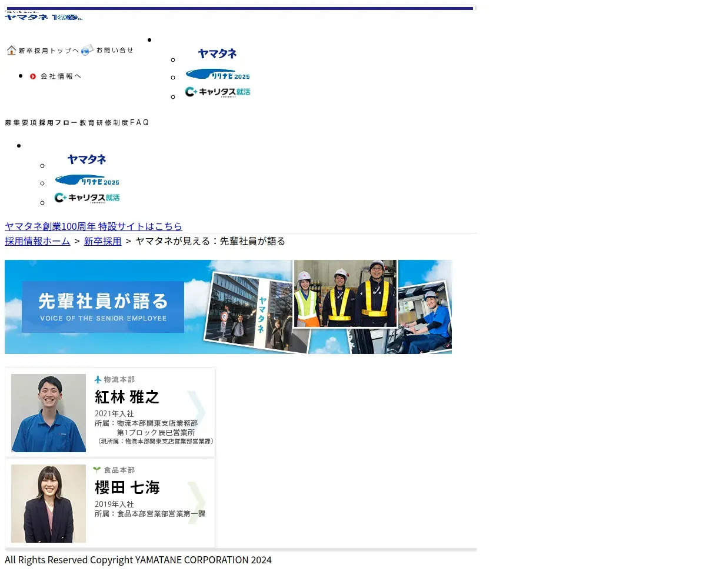Click キャリタス就活 logo below the 募集要項 menu
This screenshot has width=706, height=588.
[87, 198]
